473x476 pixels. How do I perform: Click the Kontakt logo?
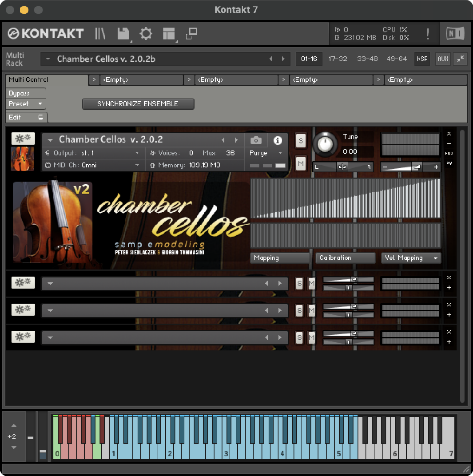click(46, 33)
